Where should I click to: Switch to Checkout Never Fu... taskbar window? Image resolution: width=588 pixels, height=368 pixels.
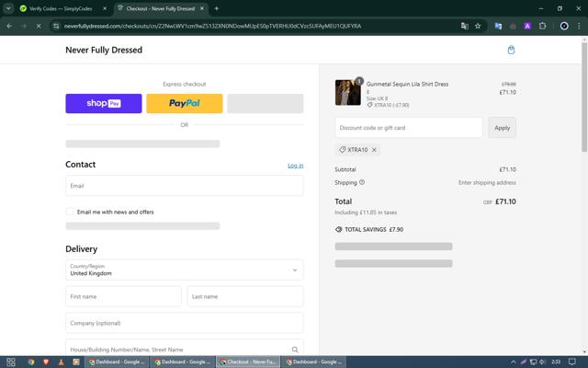(x=248, y=362)
